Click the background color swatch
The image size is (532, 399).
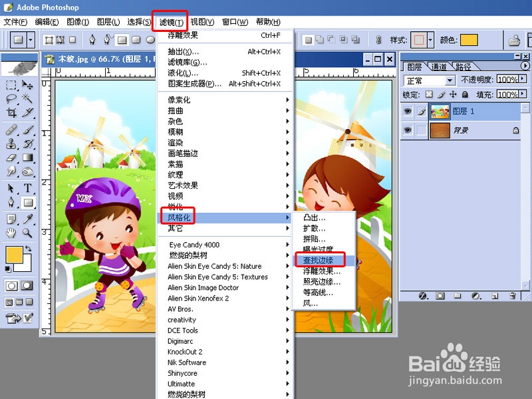point(26,265)
